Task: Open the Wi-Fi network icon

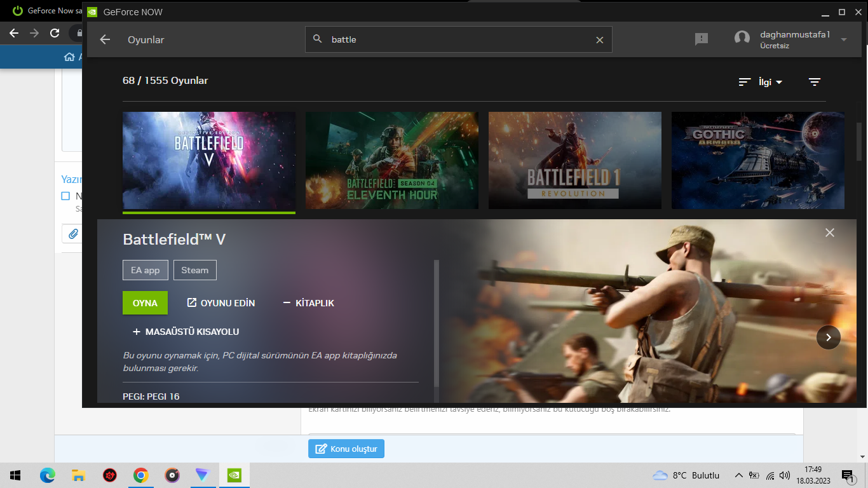Action: [x=770, y=475]
